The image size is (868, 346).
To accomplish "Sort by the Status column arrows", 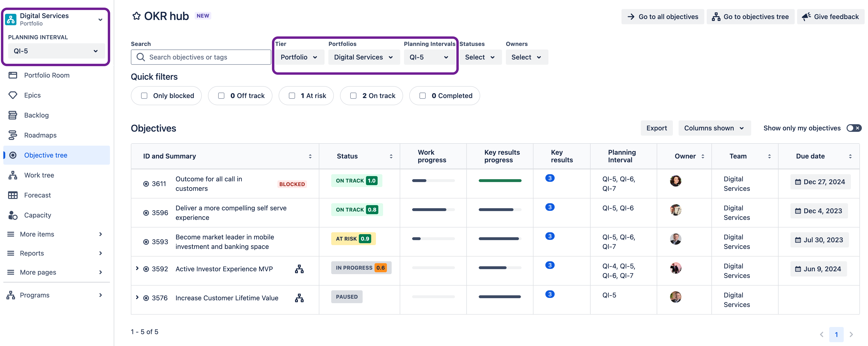I will coord(391,156).
